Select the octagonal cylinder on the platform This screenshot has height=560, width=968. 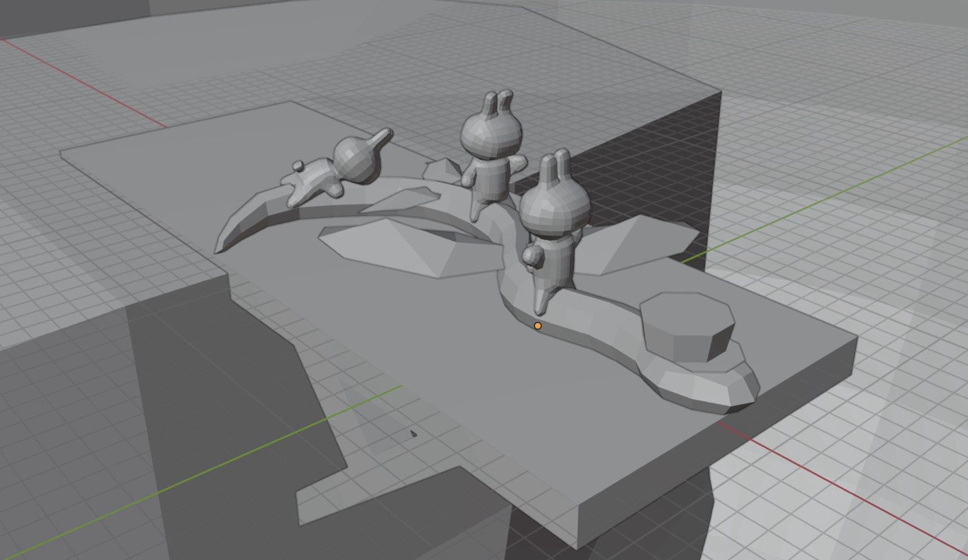point(688,326)
